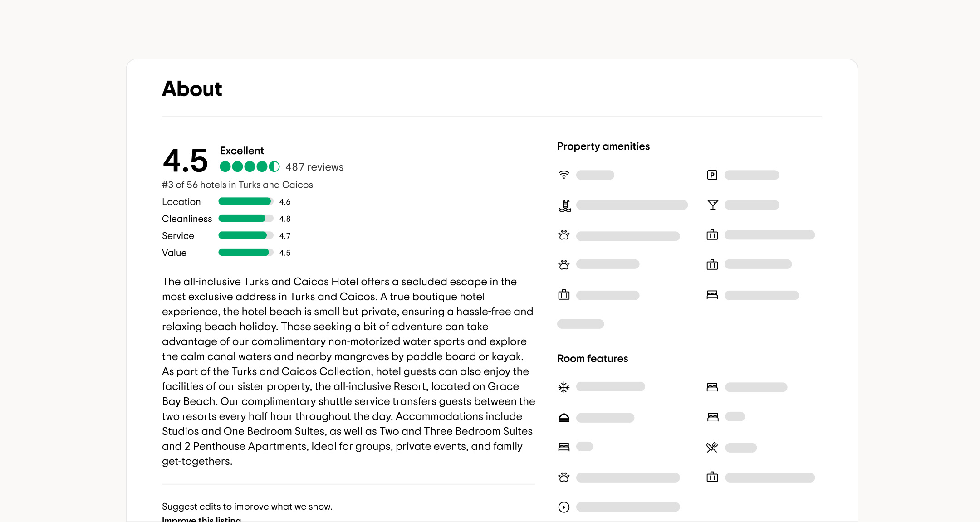Select the second suitcase icon in Property amenities
The width and height of the screenshot is (980, 522).
tap(712, 264)
